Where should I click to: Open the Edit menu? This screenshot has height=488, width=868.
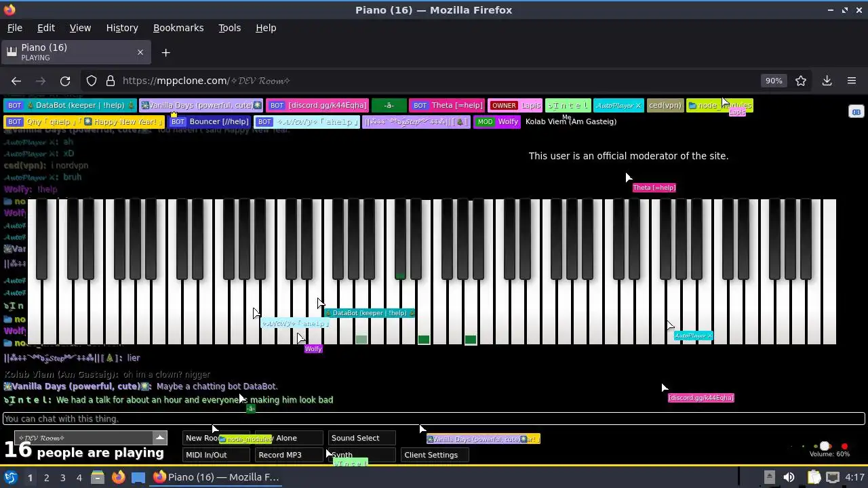46,28
